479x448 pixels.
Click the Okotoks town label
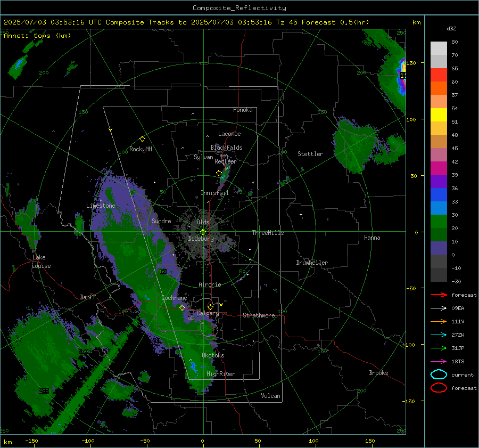213,355
